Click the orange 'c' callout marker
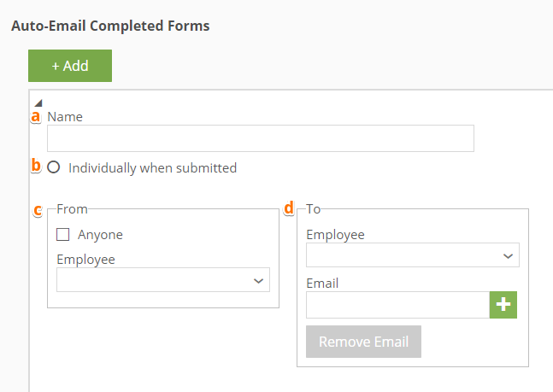The height and width of the screenshot is (392, 553). [37, 209]
